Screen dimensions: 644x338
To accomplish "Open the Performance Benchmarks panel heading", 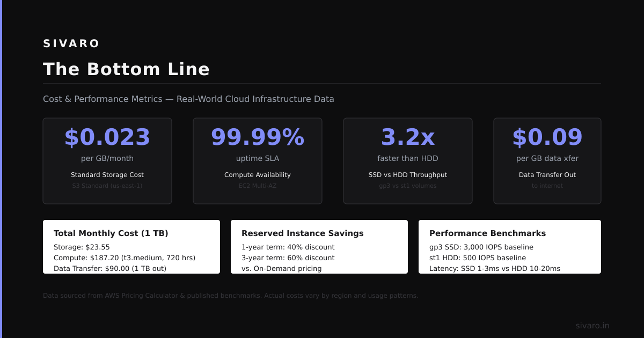I will (x=487, y=233).
